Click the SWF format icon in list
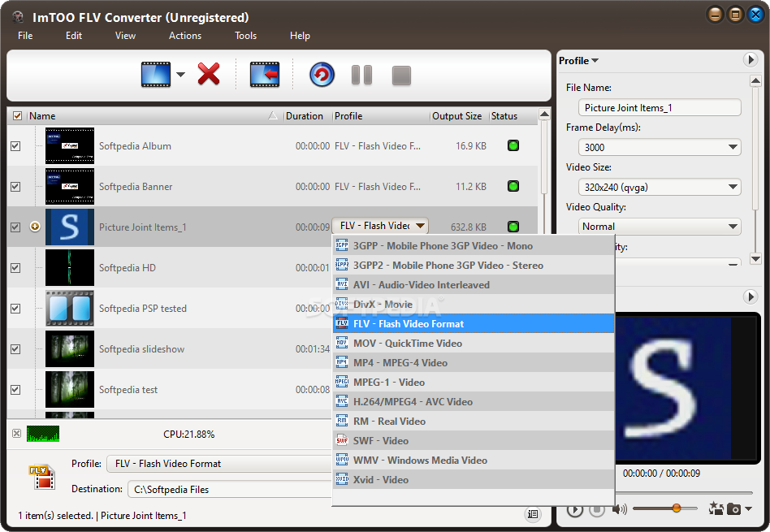Viewport: 770px width, 532px height. tap(342, 440)
